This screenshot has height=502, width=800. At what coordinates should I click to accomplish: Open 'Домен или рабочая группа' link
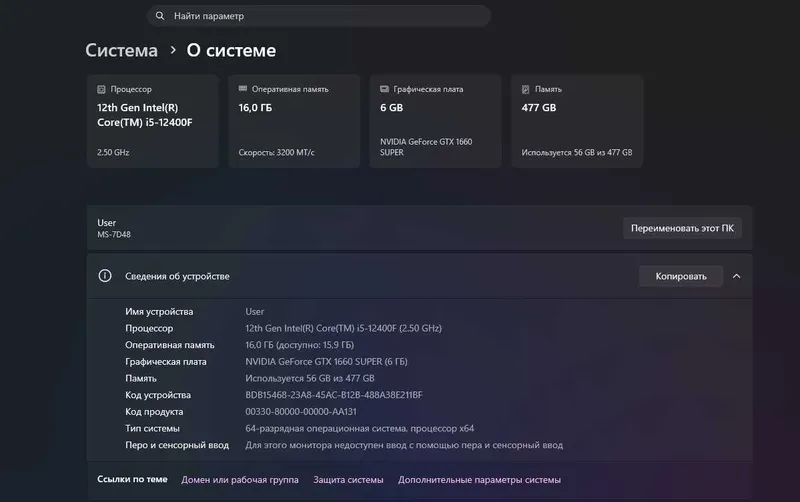point(240,480)
